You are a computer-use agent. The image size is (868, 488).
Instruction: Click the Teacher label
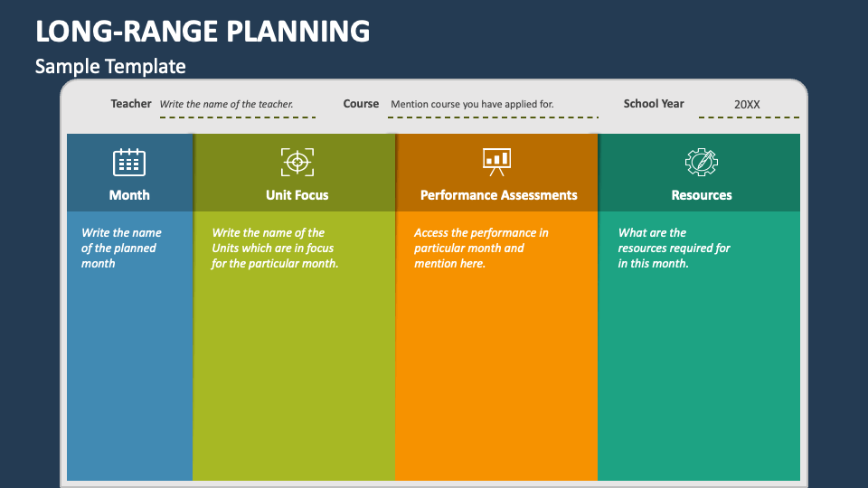point(130,104)
